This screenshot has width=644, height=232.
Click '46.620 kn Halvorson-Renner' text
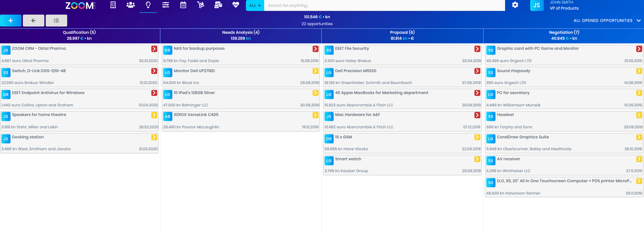point(513,193)
